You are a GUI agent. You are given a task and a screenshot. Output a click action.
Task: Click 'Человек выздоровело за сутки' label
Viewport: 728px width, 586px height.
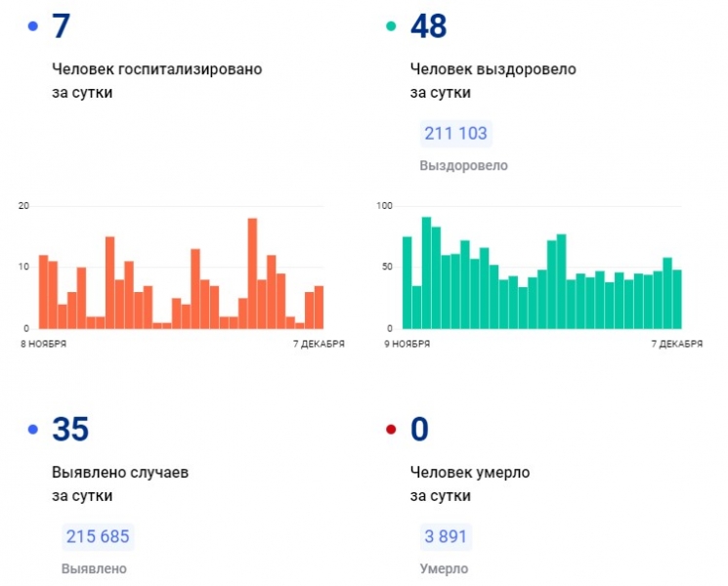tap(493, 81)
